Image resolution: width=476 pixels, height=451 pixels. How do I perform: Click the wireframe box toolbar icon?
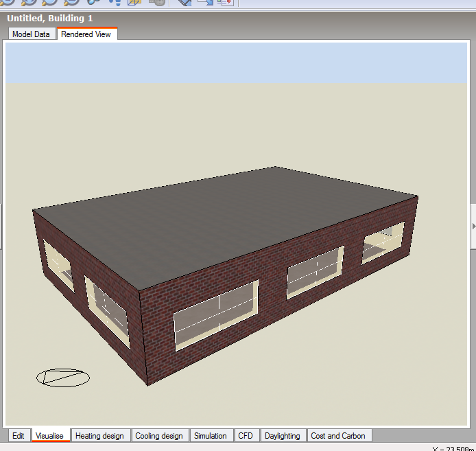point(135,3)
